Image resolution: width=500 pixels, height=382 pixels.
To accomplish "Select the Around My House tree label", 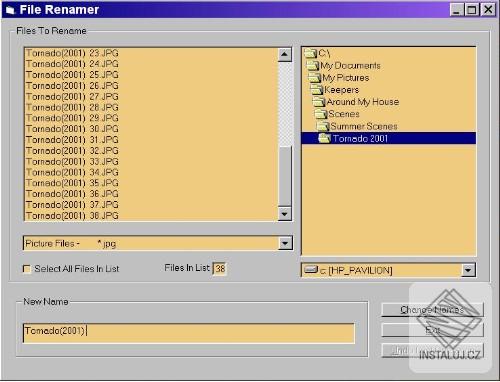I will [x=363, y=102].
